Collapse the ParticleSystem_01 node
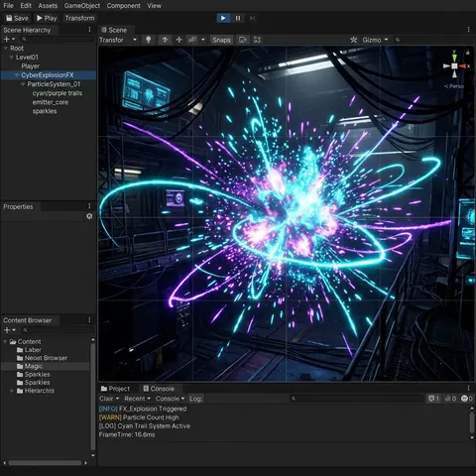Screen dimensions: 476x476 point(23,84)
